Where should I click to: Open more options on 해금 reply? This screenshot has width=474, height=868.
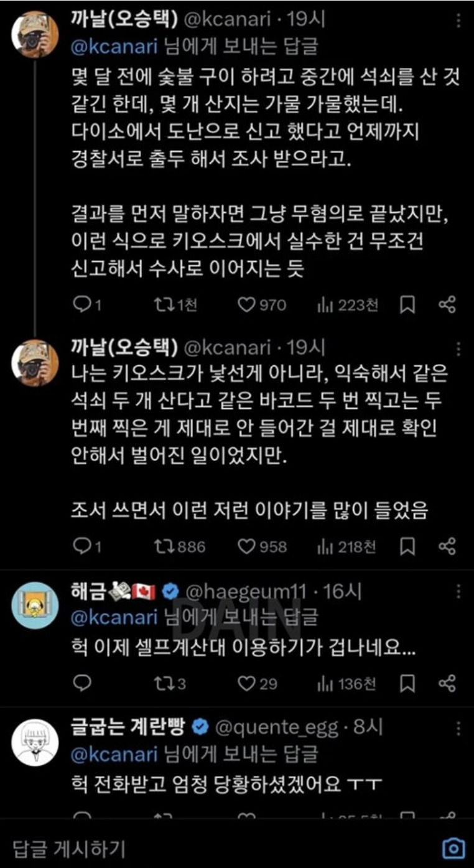point(458,591)
